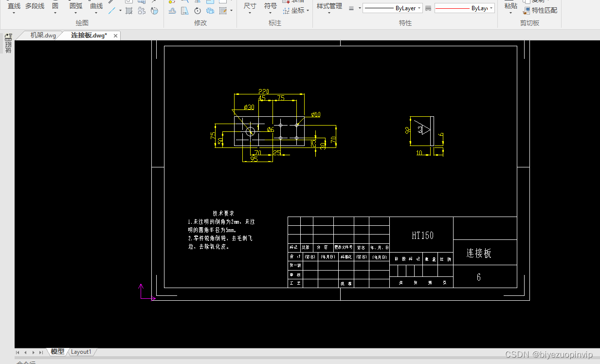600x364 pixels.
Task: Go to last layout tab arrow
Action: pyautogui.click(x=41, y=352)
